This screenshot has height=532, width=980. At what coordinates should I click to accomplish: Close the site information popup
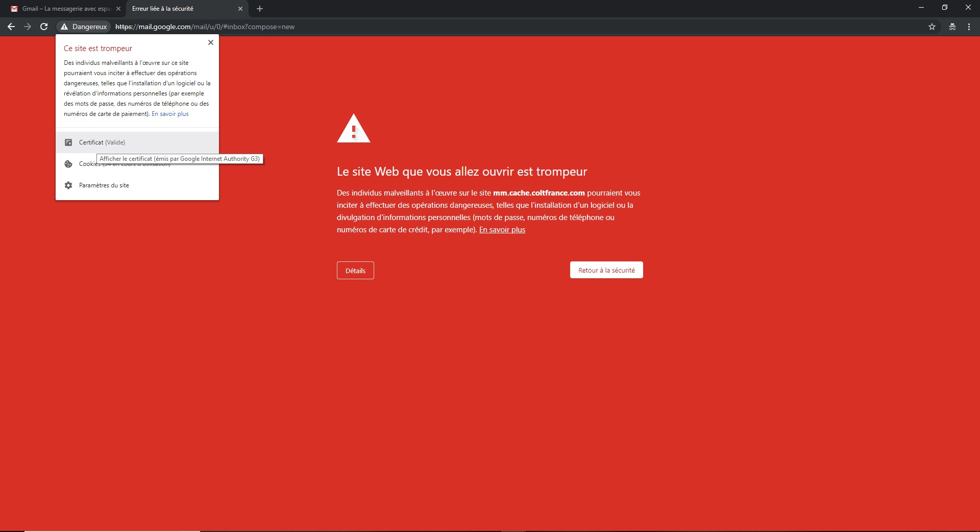[211, 42]
